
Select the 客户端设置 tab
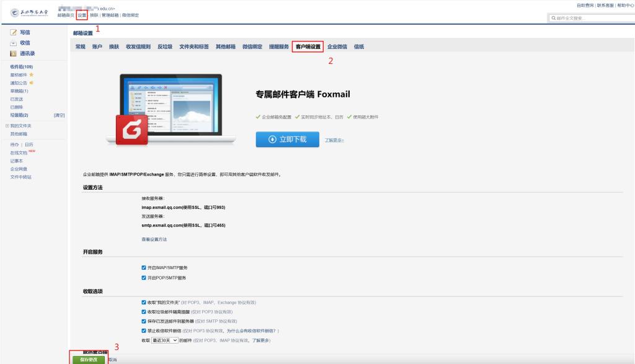point(308,47)
